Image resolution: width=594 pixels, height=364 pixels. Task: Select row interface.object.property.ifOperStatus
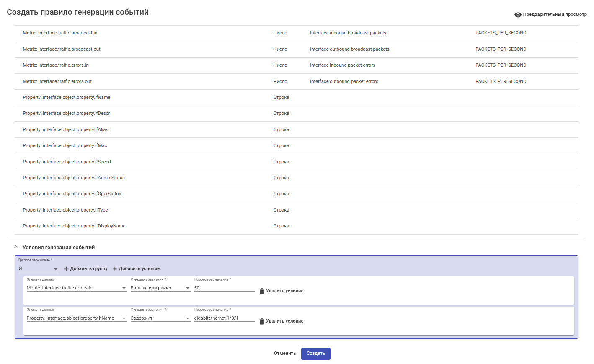pos(72,194)
